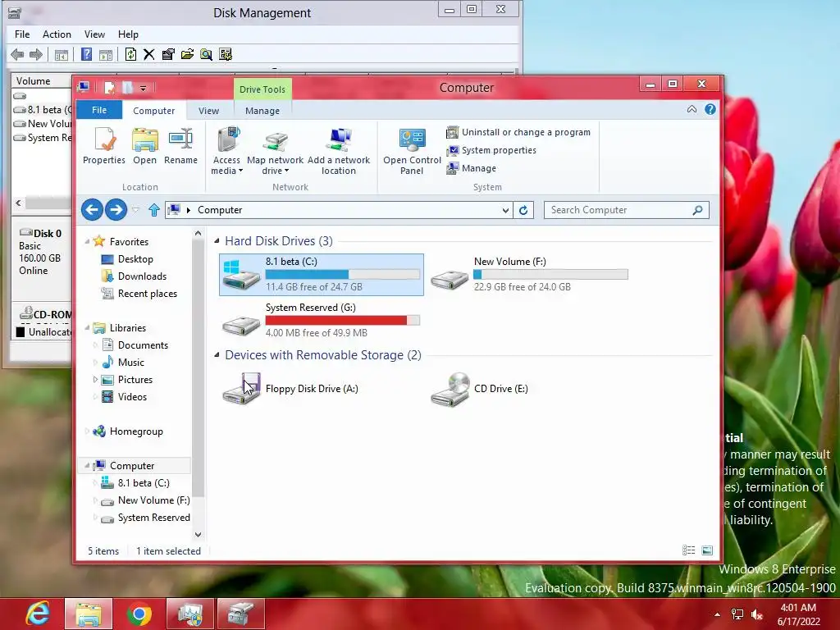This screenshot has height=630, width=840.
Task: Switch to the View ribbon tab
Action: click(208, 111)
